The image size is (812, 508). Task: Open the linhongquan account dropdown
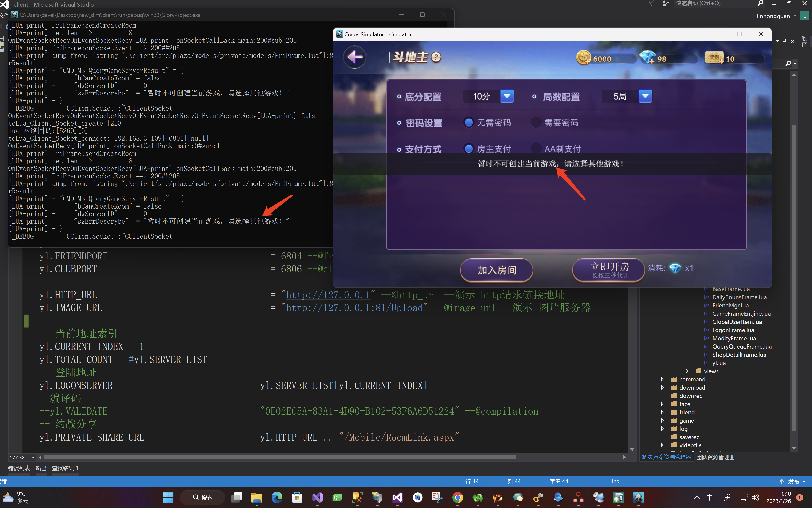click(795, 16)
